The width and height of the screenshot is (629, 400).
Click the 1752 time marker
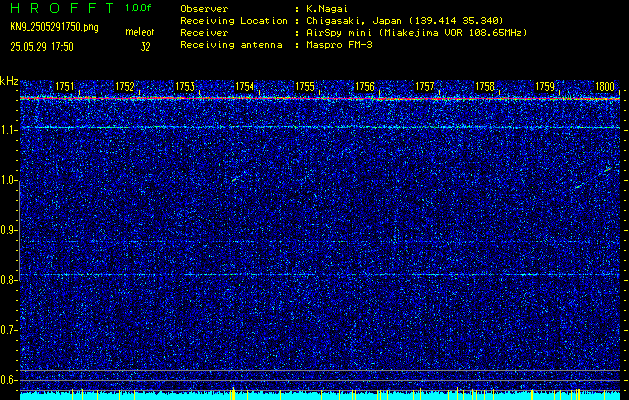125,86
